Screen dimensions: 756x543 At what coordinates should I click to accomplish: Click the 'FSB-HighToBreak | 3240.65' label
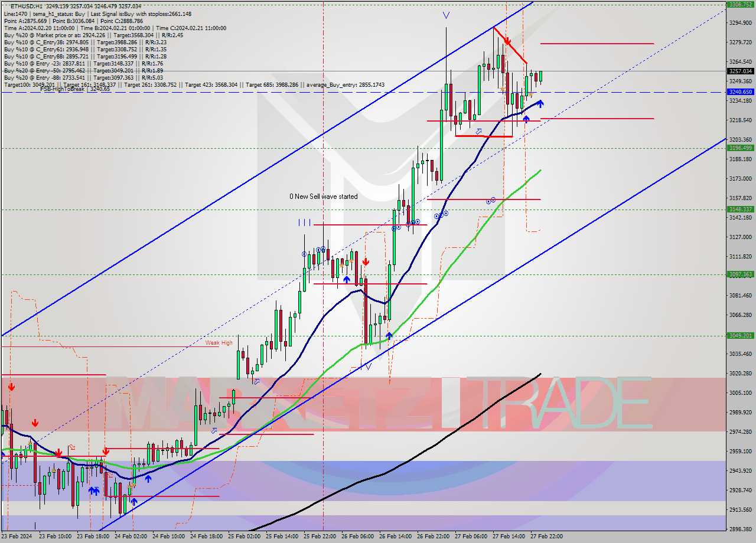click(75, 89)
